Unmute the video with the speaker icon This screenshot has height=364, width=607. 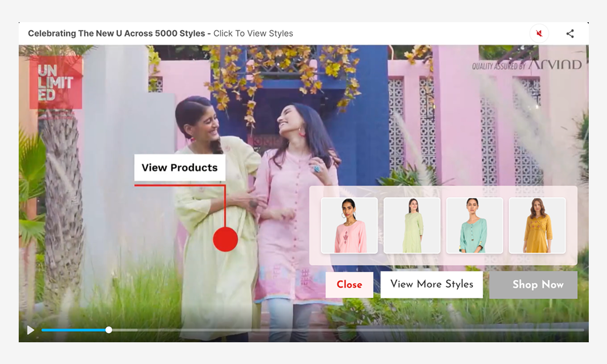(x=539, y=34)
